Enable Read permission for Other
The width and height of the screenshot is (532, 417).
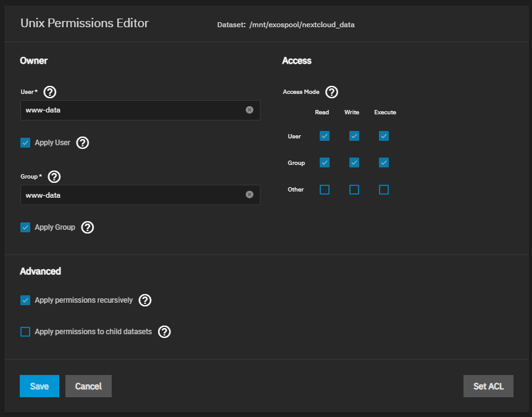325,190
